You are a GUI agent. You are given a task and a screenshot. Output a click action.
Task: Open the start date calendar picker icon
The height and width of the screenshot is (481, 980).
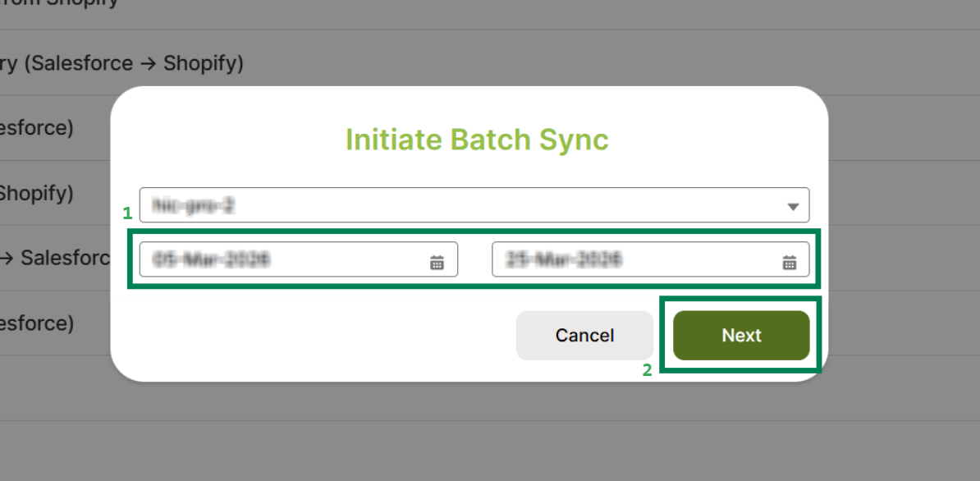(437, 262)
